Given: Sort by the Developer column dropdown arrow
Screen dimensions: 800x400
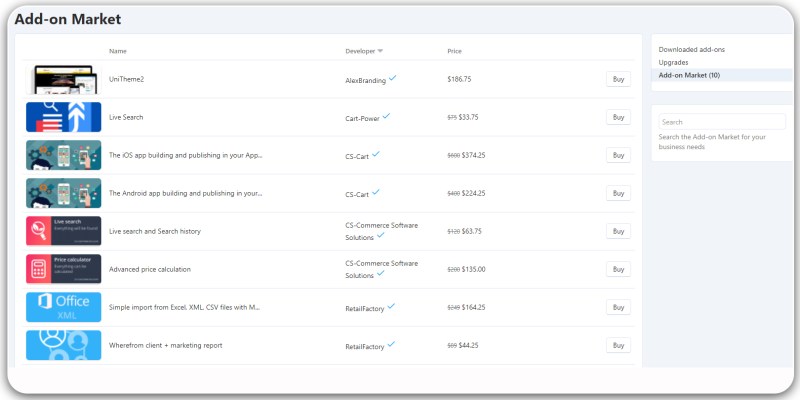Looking at the screenshot, I should click(380, 51).
